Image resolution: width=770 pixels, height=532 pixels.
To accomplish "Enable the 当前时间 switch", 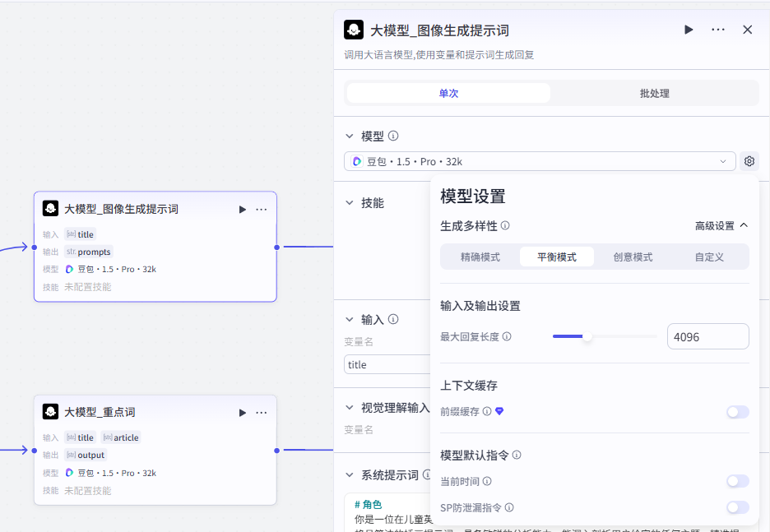I will tap(737, 481).
